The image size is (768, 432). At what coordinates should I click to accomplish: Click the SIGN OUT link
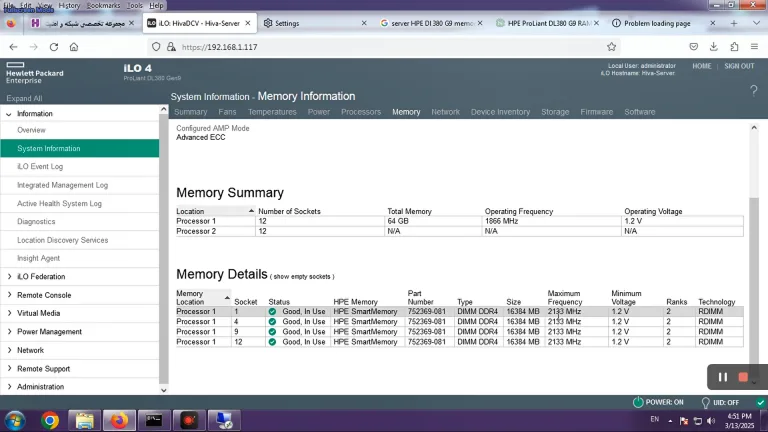click(739, 66)
